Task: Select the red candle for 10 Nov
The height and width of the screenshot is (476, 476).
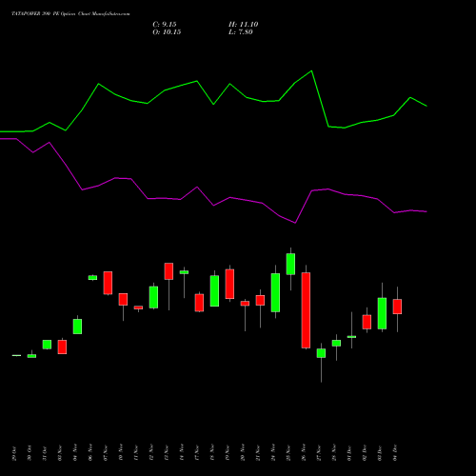Action: (x=123, y=299)
